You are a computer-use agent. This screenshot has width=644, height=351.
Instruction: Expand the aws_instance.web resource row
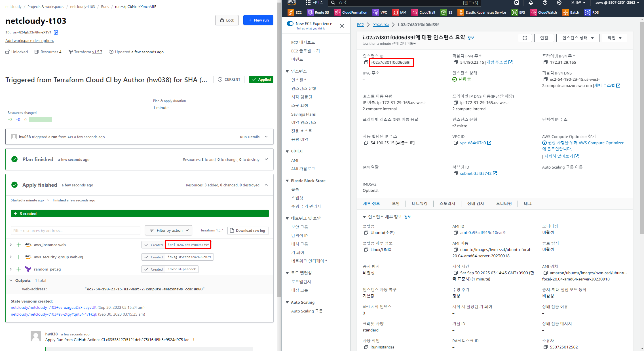pyautogui.click(x=11, y=245)
